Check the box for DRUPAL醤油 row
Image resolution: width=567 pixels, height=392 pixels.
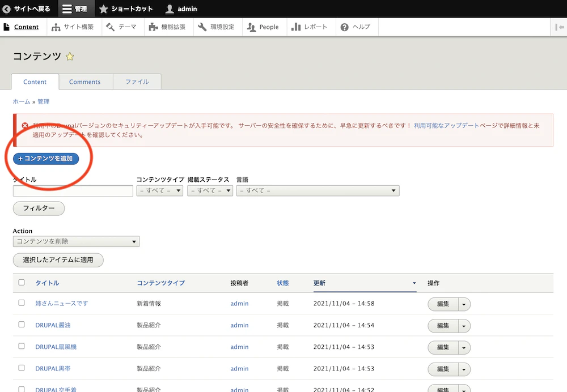tap(22, 325)
